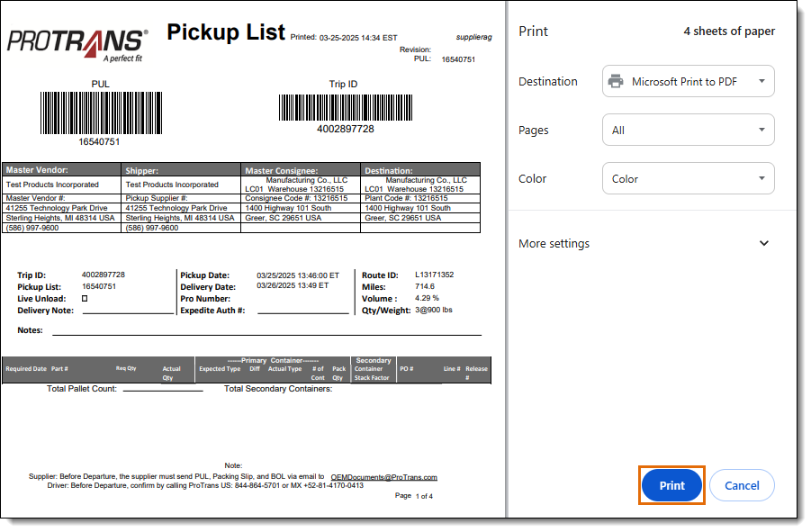Click the PUL barcode 16540751
This screenshot has height=532, width=811.
101,113
